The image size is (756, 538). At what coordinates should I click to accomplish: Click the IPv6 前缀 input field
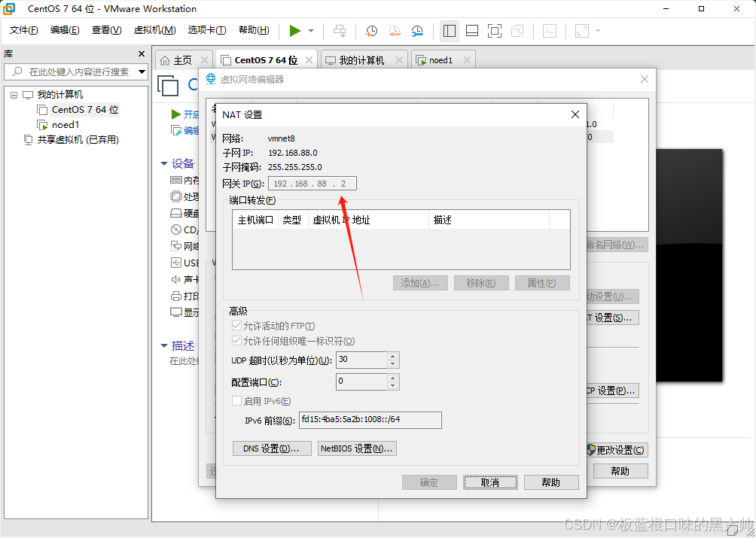[x=370, y=420]
